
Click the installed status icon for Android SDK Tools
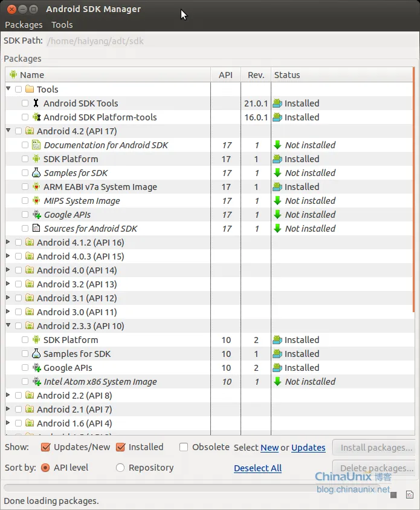277,103
